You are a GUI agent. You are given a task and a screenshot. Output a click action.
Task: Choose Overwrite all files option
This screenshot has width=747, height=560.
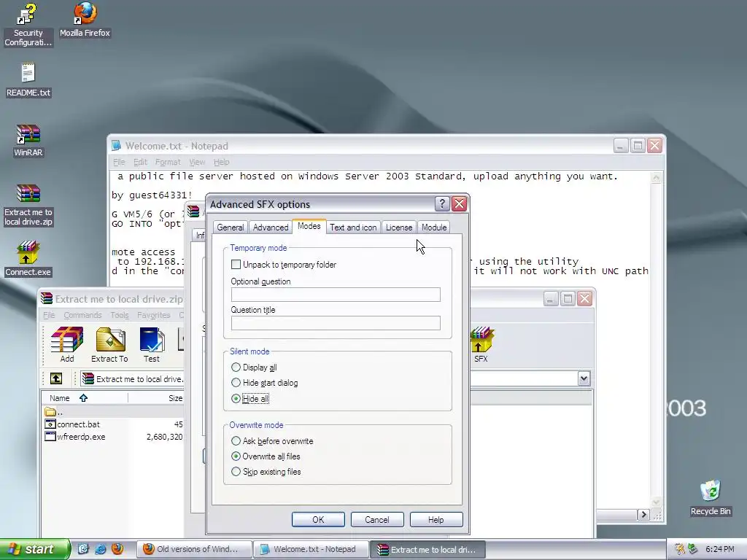236,456
